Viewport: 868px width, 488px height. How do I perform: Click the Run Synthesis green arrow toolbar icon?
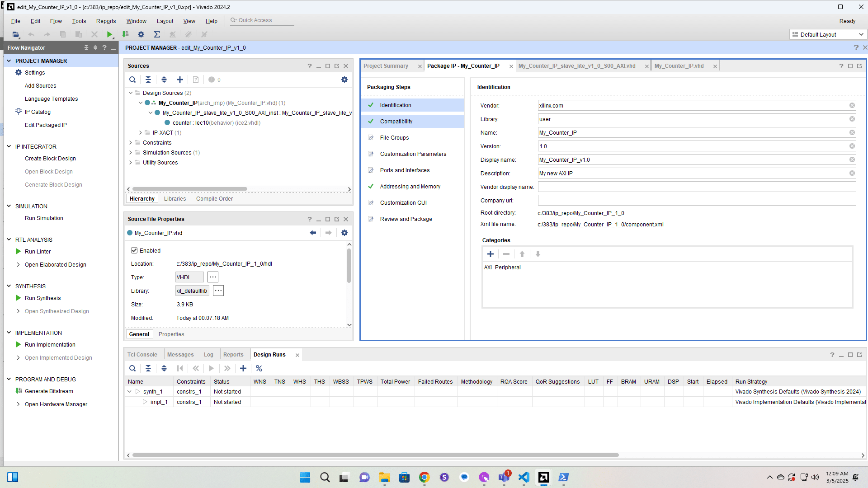pyautogui.click(x=109, y=34)
